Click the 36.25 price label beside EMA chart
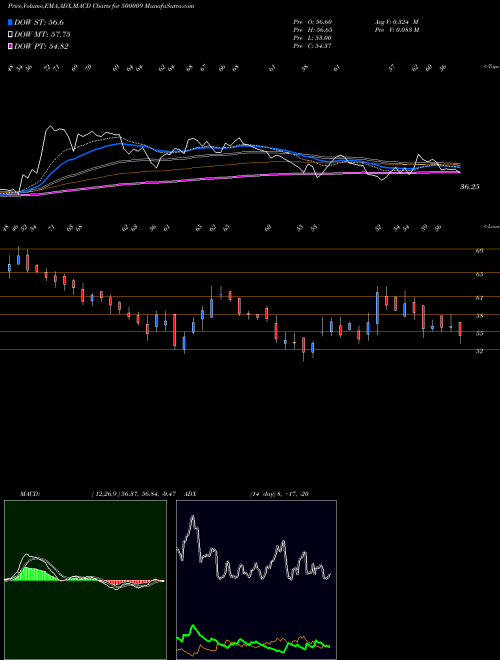500x660 pixels. coord(469,187)
